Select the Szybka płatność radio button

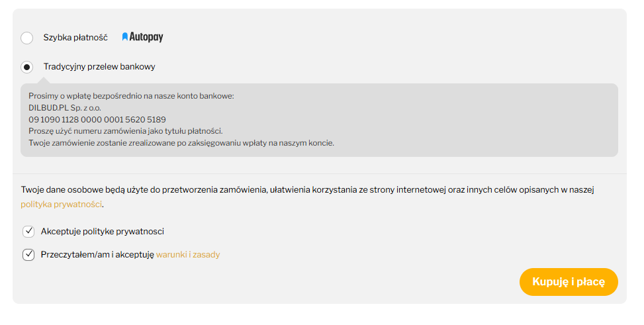27,38
